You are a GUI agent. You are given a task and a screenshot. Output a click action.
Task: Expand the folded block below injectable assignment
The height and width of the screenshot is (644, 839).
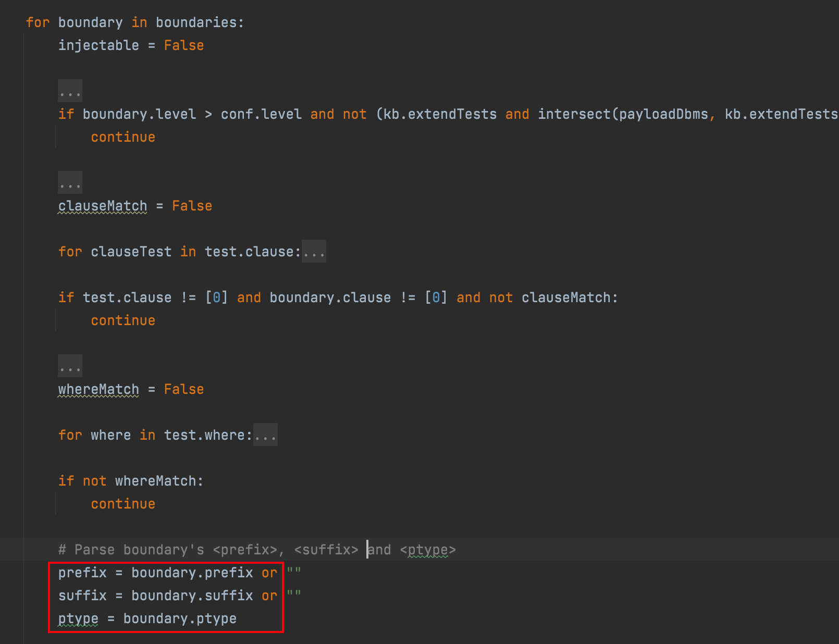(x=70, y=91)
